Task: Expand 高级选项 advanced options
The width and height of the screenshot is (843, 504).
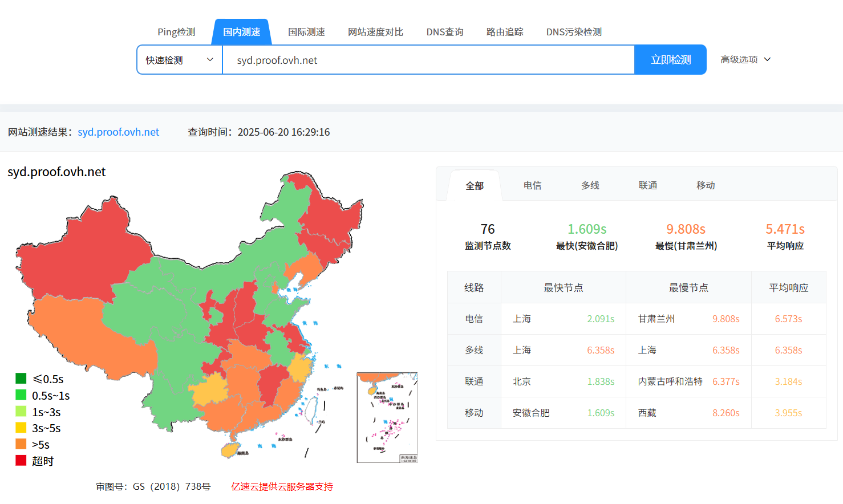Action: tap(745, 59)
